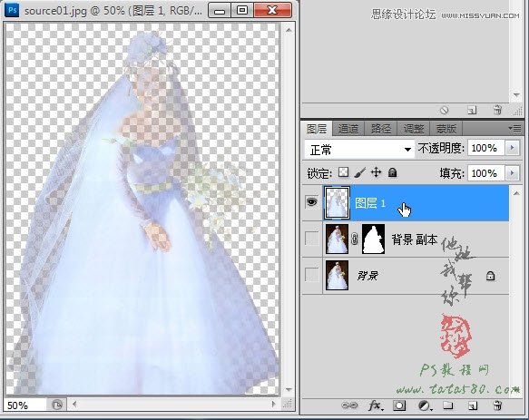Image resolution: width=529 pixels, height=420 pixels.
Task: Click link layers icon at panel bottom
Action: pos(349,405)
